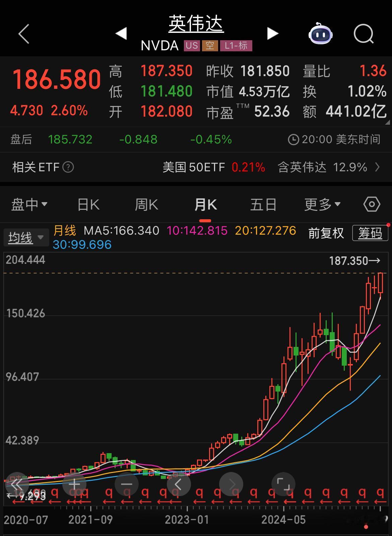Image resolution: width=392 pixels, height=536 pixels.
Task: Open the 均线 indicator dropdown
Action: 26,238
